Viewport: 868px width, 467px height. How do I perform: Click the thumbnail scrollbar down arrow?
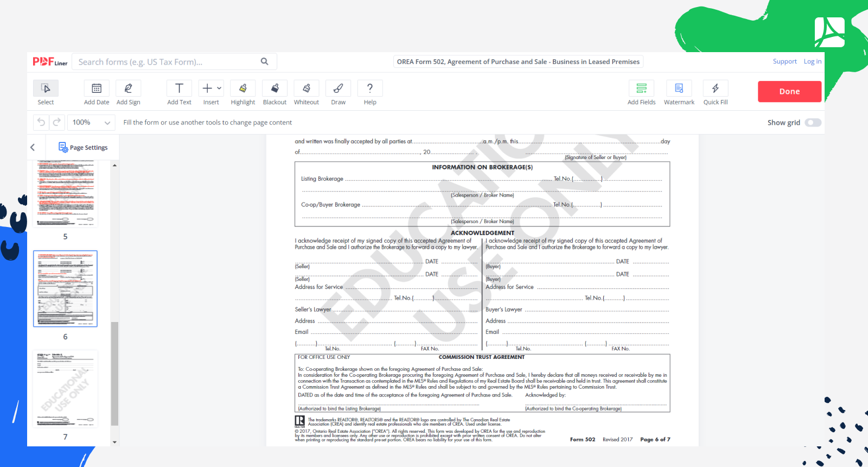114,442
